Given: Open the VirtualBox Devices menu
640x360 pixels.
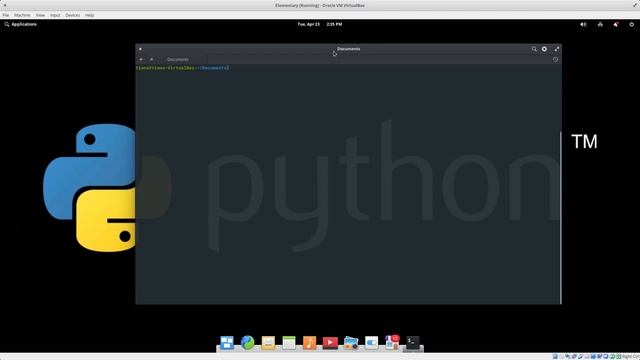Looking at the screenshot, I should point(73,15).
